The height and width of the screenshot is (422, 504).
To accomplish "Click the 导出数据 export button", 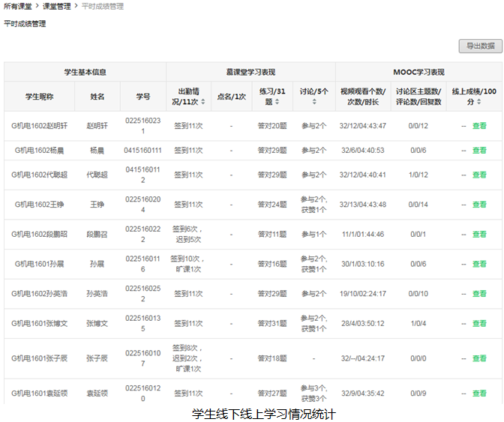I will (x=480, y=46).
